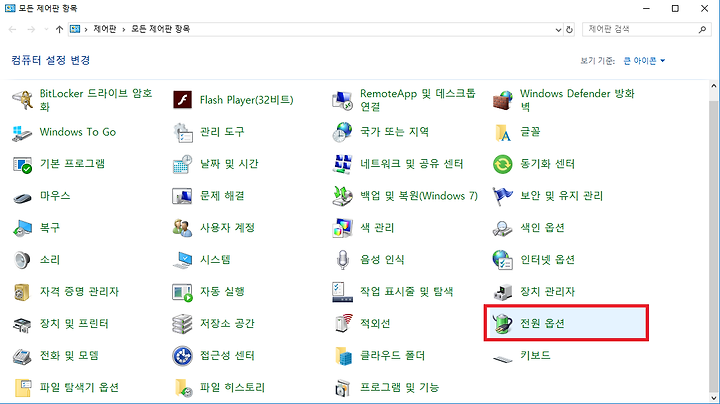The width and height of the screenshot is (720, 404).
Task: Open the 동기화 센터 green icon
Action: [x=502, y=164]
